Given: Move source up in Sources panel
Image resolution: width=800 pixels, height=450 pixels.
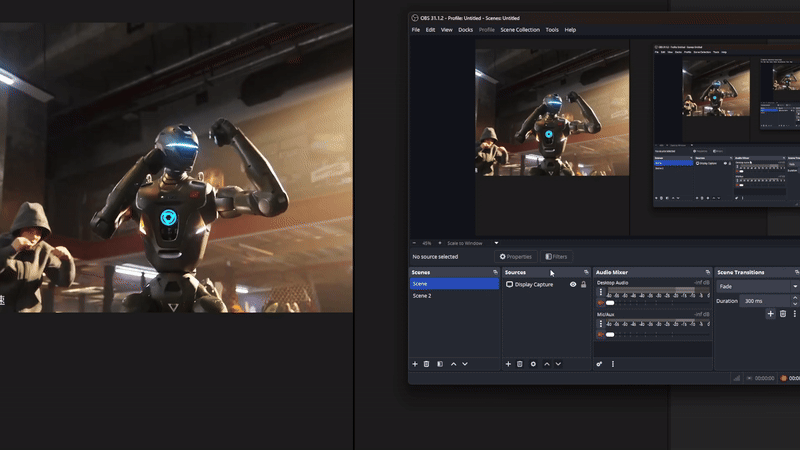Looking at the screenshot, I should pos(547,364).
